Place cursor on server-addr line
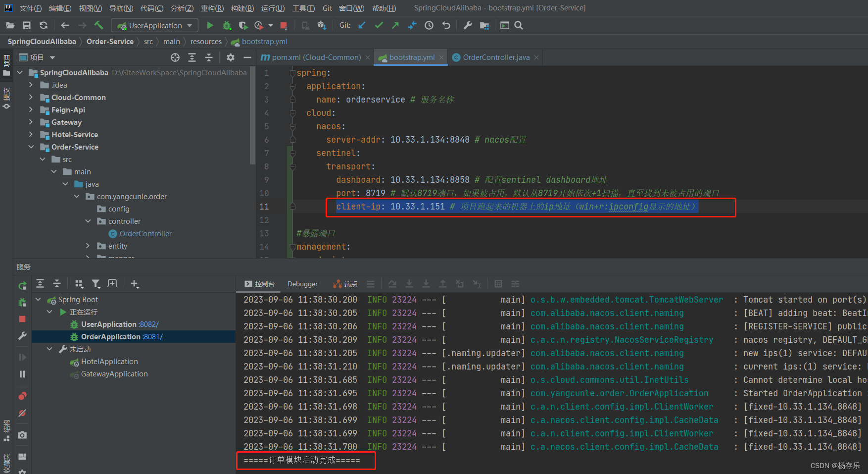Screen dimensions: 868x474 (x=426, y=140)
